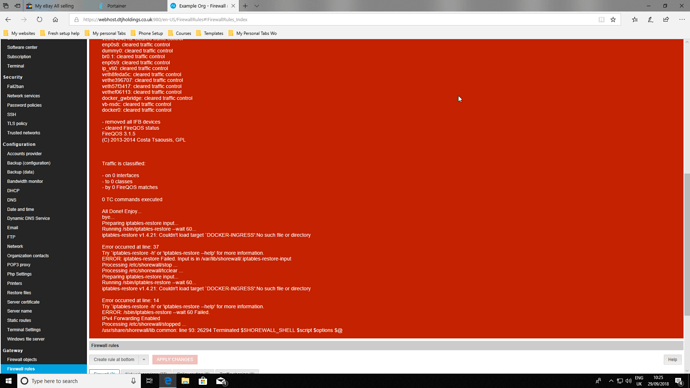690x388 pixels.
Task: Click Create rule at bottom button
Action: [114, 359]
